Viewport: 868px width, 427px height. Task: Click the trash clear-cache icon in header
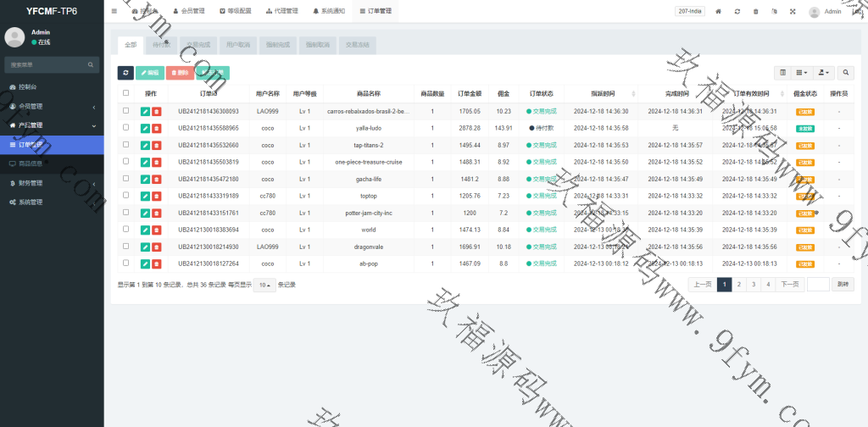click(x=755, y=12)
